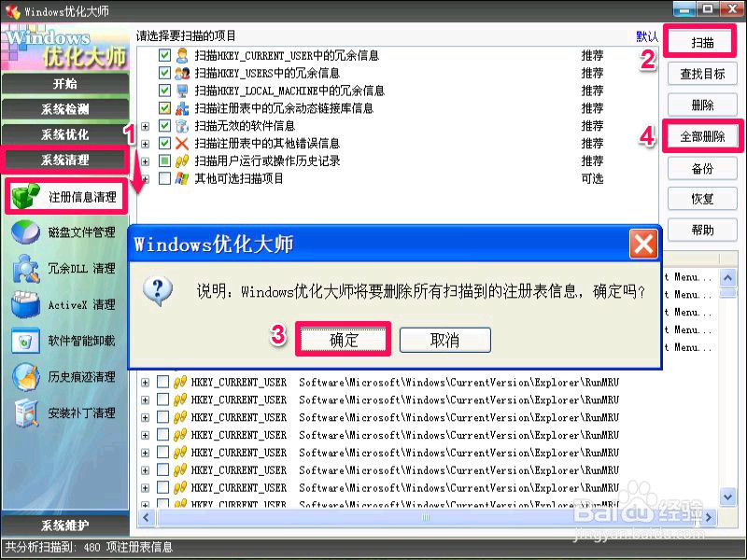
Task: Expand the first visible RunMRU result row
Action: (145, 383)
